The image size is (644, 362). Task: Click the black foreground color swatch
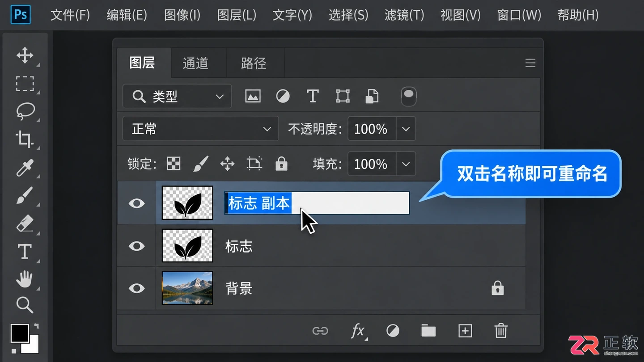click(x=20, y=333)
